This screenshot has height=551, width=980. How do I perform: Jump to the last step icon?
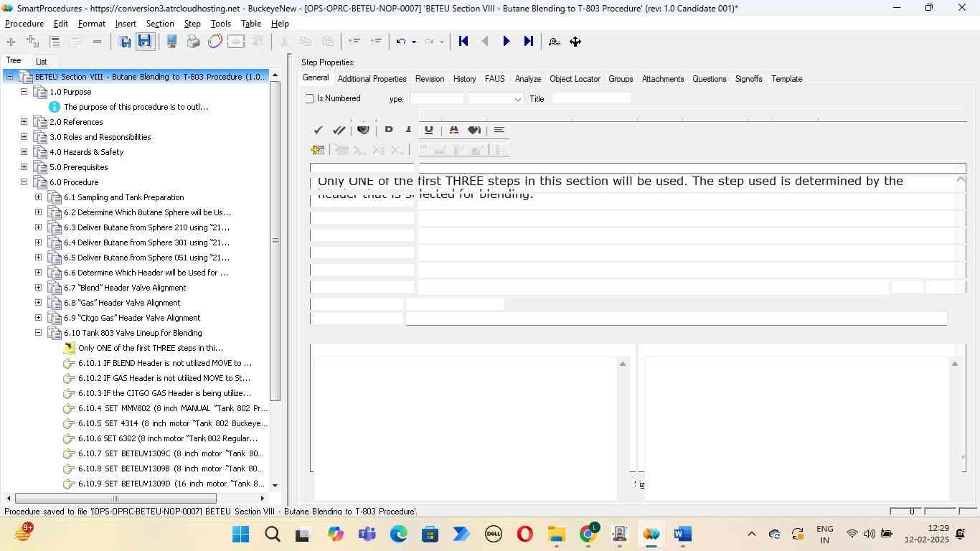[x=528, y=42]
